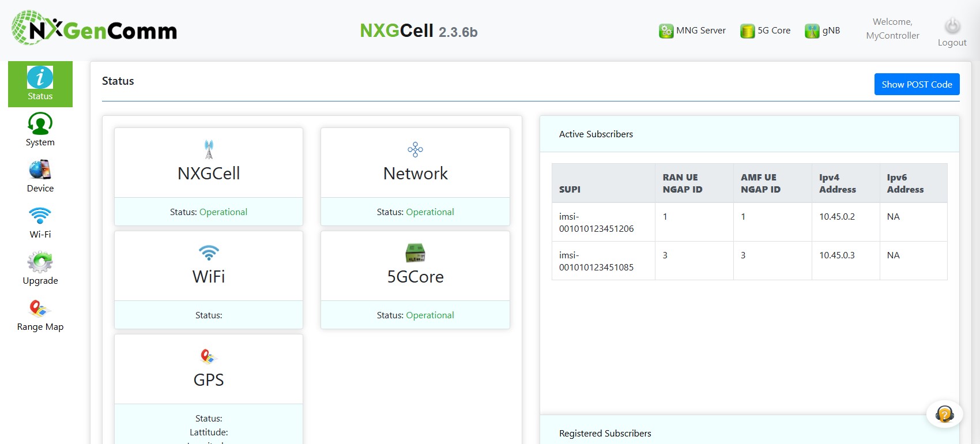Select the Wi-Fi menu label
Viewport: 980px width, 444px height.
click(40, 235)
